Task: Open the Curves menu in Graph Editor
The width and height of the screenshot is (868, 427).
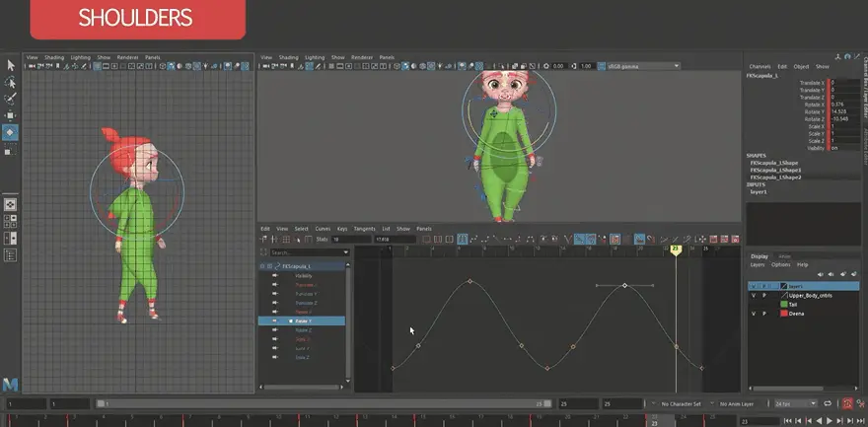Action: 323,228
